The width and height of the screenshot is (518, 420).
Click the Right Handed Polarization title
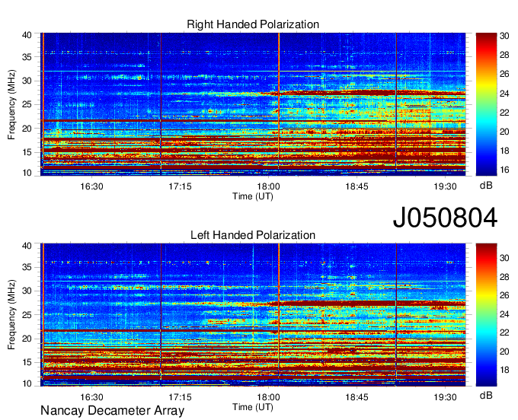[253, 24]
